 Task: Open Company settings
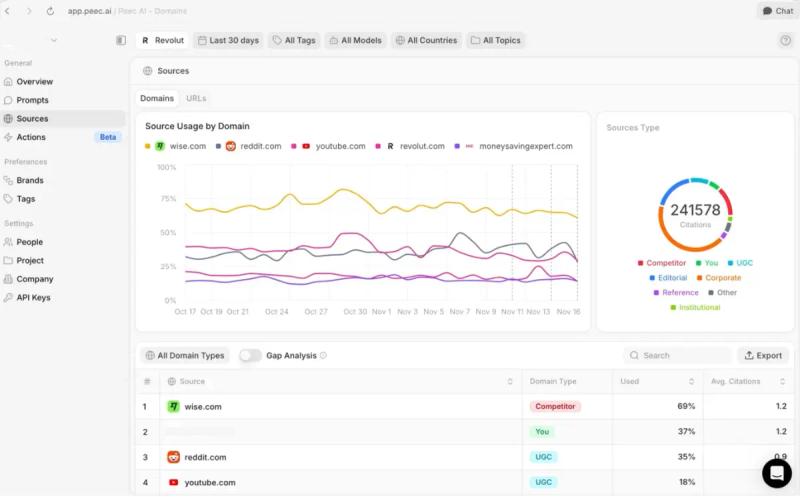pos(62,279)
